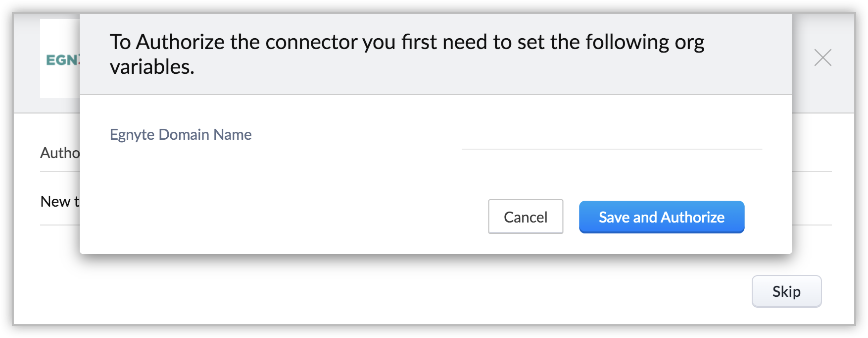Click the word variables in the heading
This screenshot has width=868, height=338.
(151, 67)
